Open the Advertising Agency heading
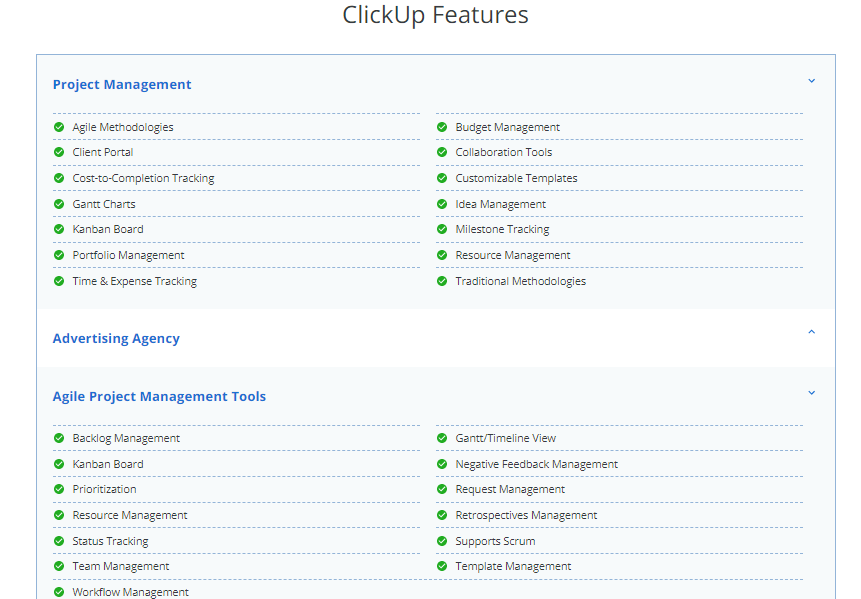This screenshot has width=861, height=599. [x=116, y=339]
